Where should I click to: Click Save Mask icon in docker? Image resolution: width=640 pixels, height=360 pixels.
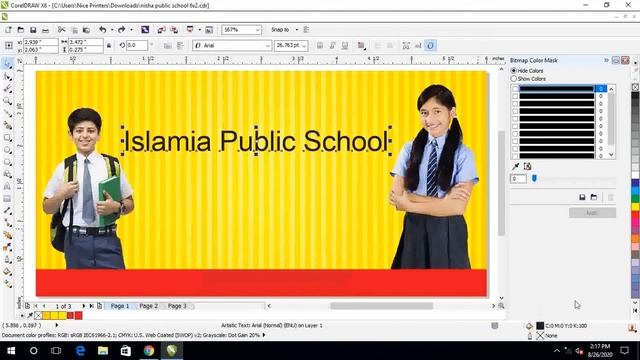click(582, 197)
